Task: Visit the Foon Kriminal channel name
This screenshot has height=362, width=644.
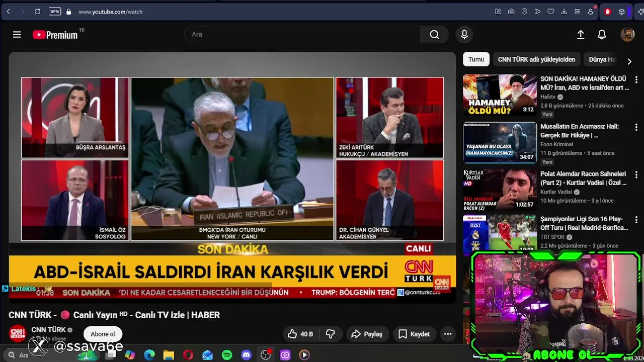Action: click(x=557, y=144)
